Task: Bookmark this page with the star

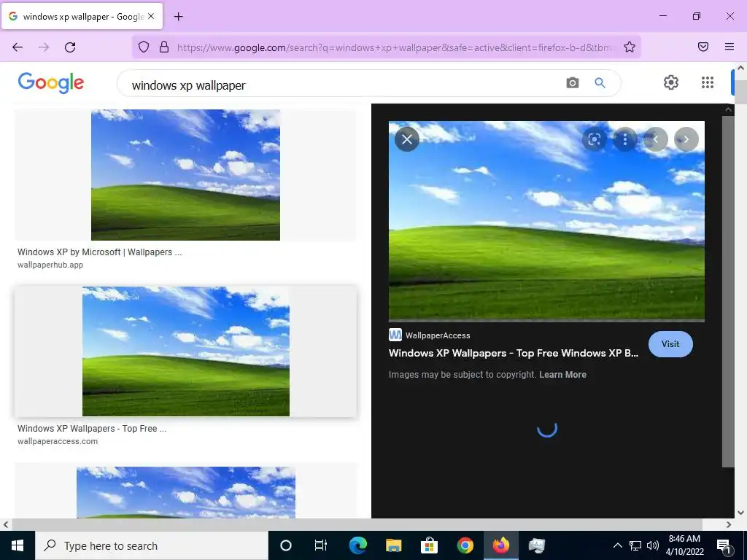Action: click(x=630, y=47)
